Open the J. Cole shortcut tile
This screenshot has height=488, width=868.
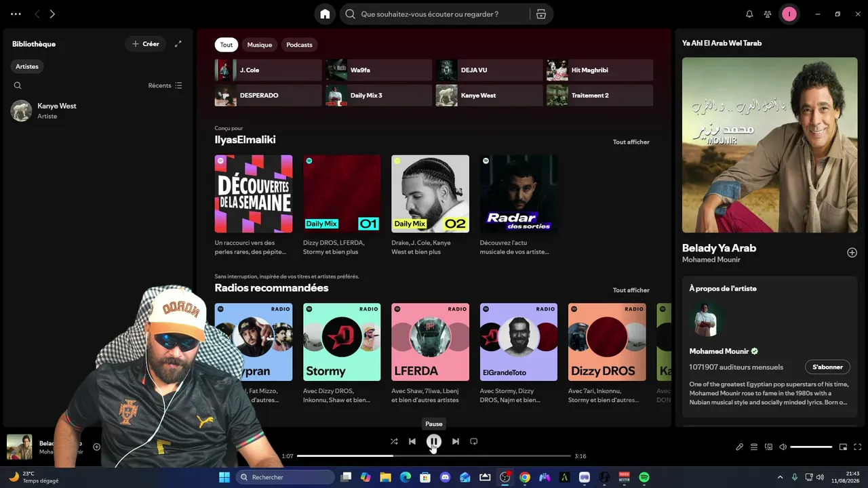(269, 70)
